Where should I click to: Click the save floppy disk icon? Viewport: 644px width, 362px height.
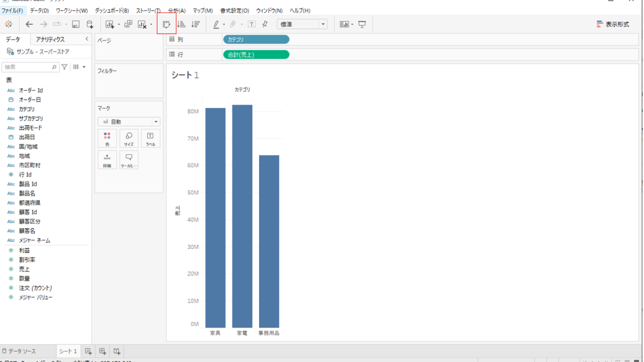pyautogui.click(x=75, y=24)
